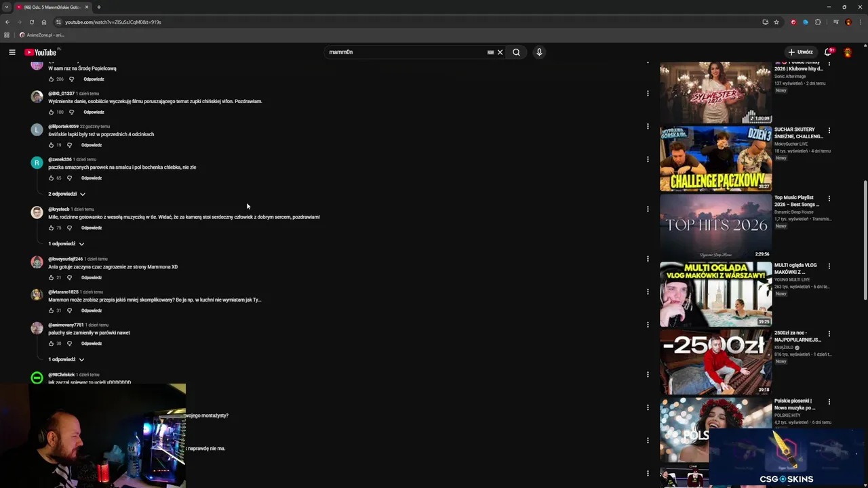The height and width of the screenshot is (488, 868).
Task: Open @lvtarano1825 channel from username
Action: pos(63,292)
